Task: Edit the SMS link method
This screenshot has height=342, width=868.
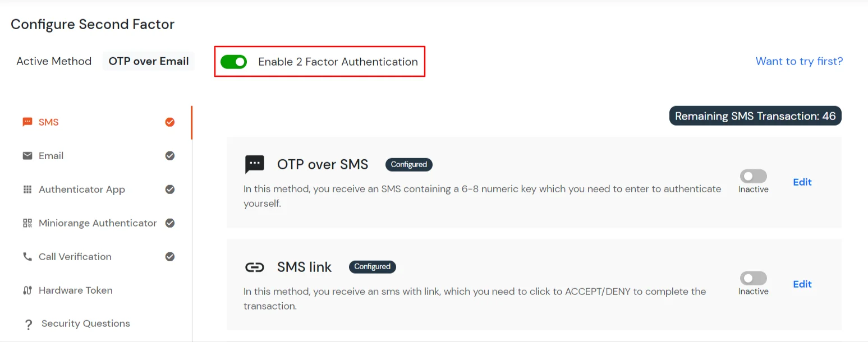Action: pyautogui.click(x=802, y=284)
